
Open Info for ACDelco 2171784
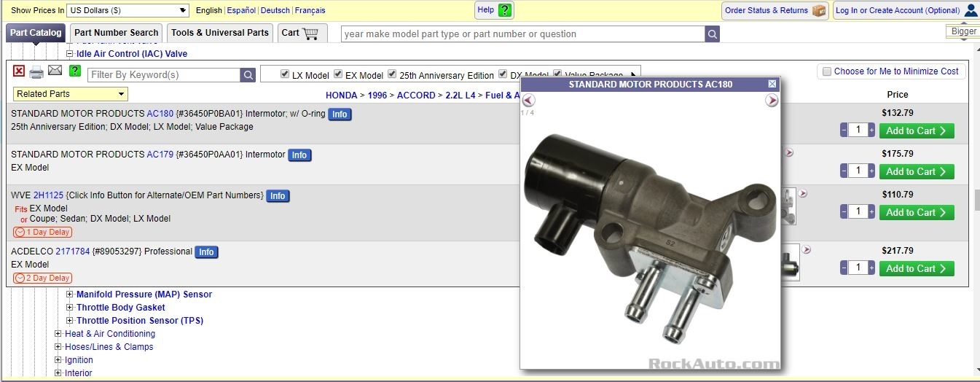pyautogui.click(x=207, y=252)
